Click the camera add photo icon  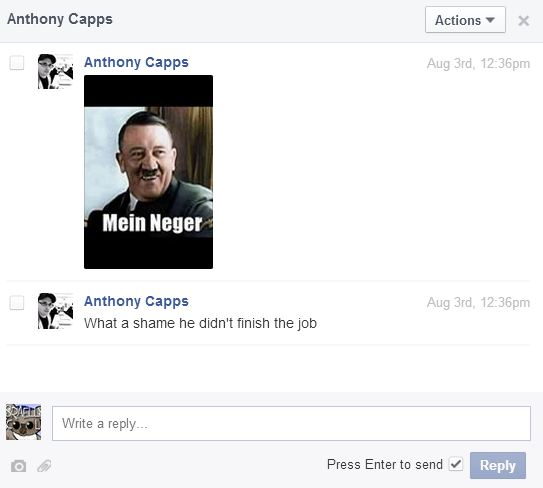pyautogui.click(x=18, y=466)
